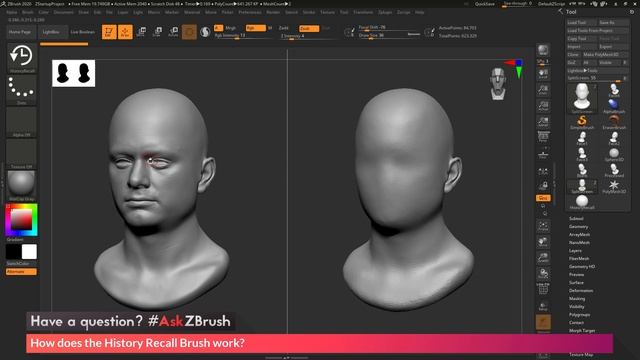Image resolution: width=640 pixels, height=360 pixels.
Task: Toggle the Alternate color button
Action: pos(21,271)
